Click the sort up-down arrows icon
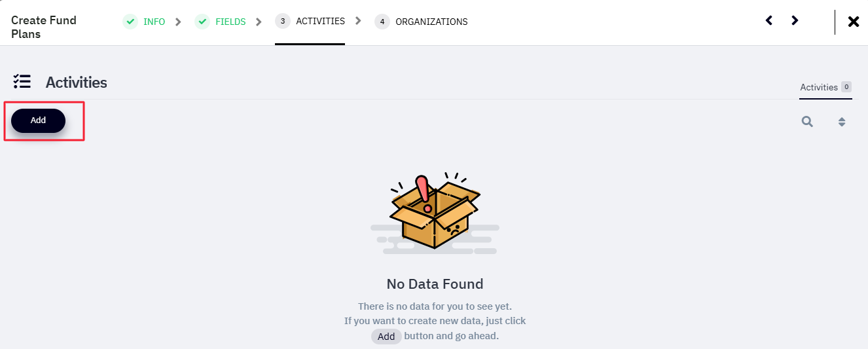The height and width of the screenshot is (349, 868). coord(842,122)
